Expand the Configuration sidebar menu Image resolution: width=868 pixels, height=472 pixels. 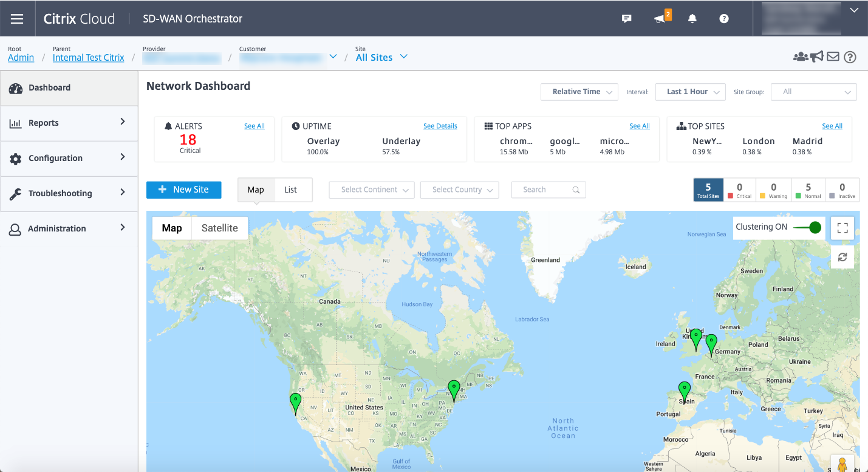point(69,158)
